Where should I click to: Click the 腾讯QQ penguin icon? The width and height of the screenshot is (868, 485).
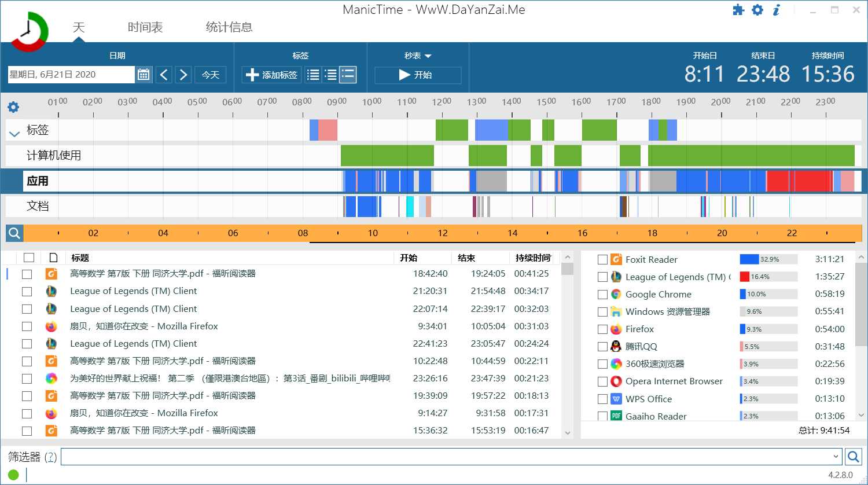tap(616, 346)
